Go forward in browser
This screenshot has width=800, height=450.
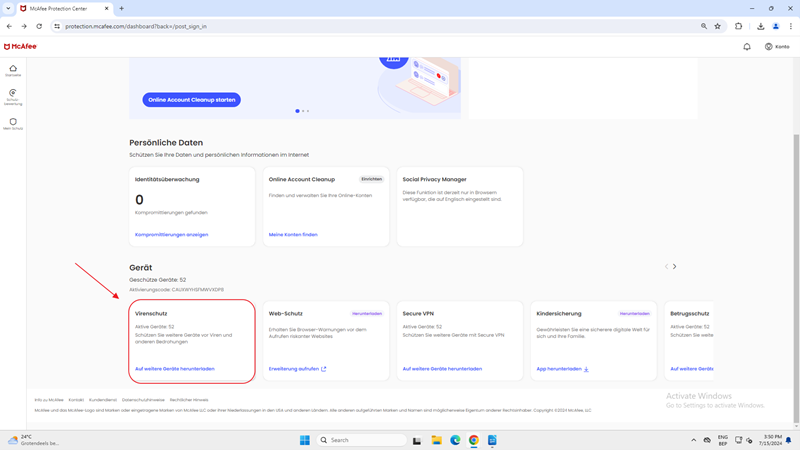(24, 27)
